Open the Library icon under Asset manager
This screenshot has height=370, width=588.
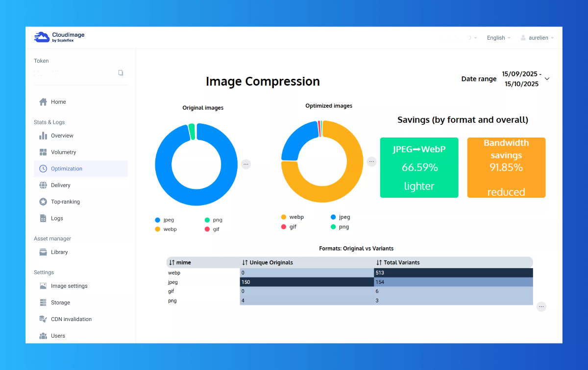point(43,252)
